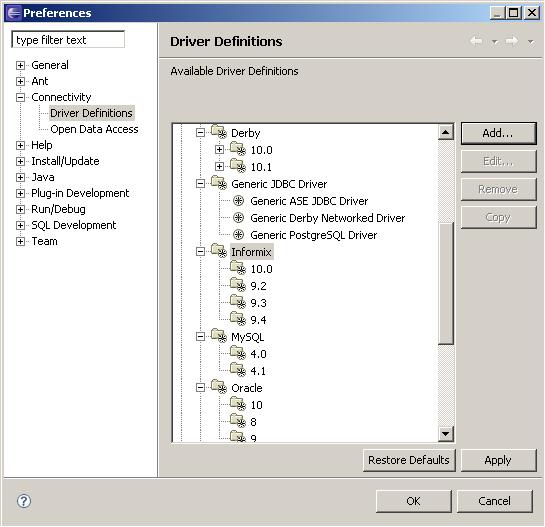Screen dimensions: 545x527
Task: Click the driver list scroll down arrow
Action: coord(446,433)
